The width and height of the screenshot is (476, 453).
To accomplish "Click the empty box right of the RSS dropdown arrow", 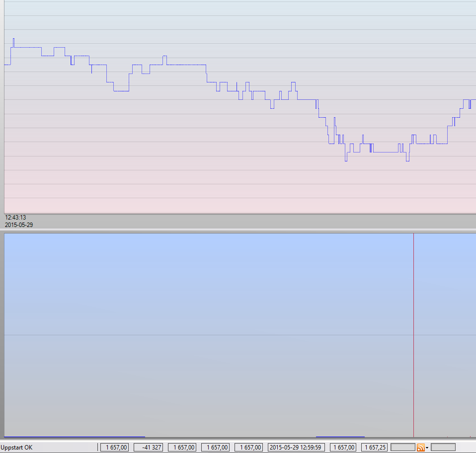I will pos(443,448).
